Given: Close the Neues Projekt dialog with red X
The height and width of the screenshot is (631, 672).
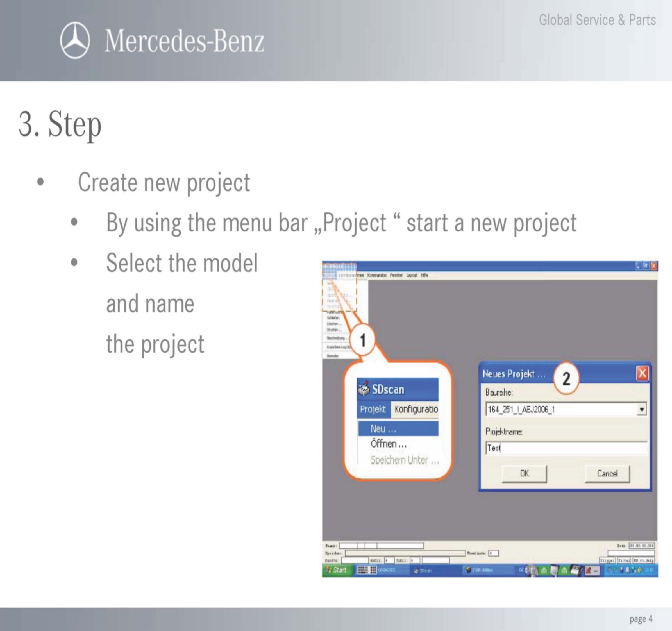Looking at the screenshot, I should coord(642,373).
